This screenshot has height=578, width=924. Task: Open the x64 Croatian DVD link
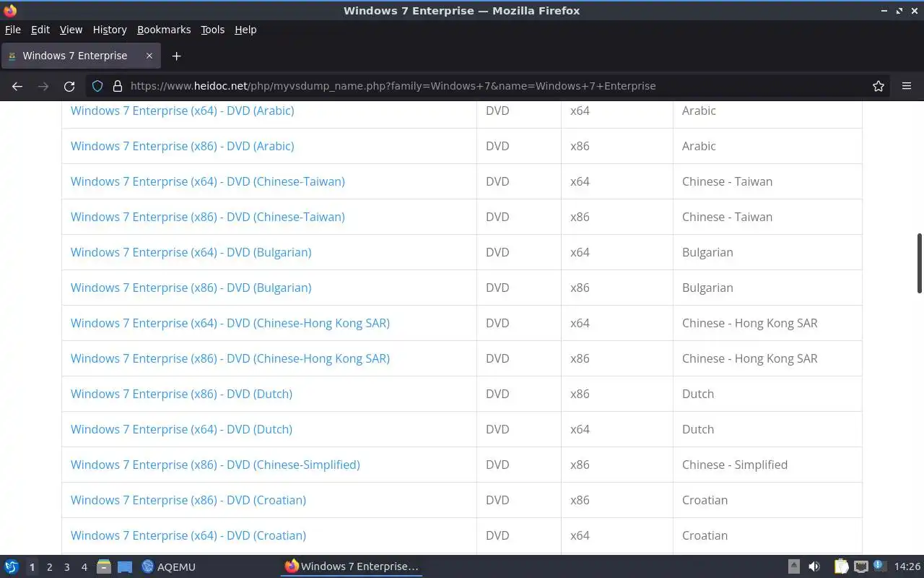[x=188, y=535]
